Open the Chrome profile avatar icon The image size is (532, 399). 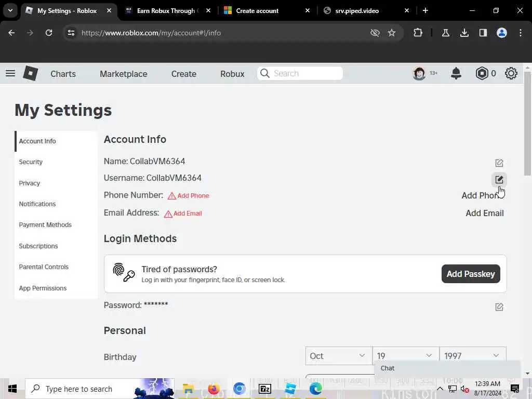pos(502,33)
